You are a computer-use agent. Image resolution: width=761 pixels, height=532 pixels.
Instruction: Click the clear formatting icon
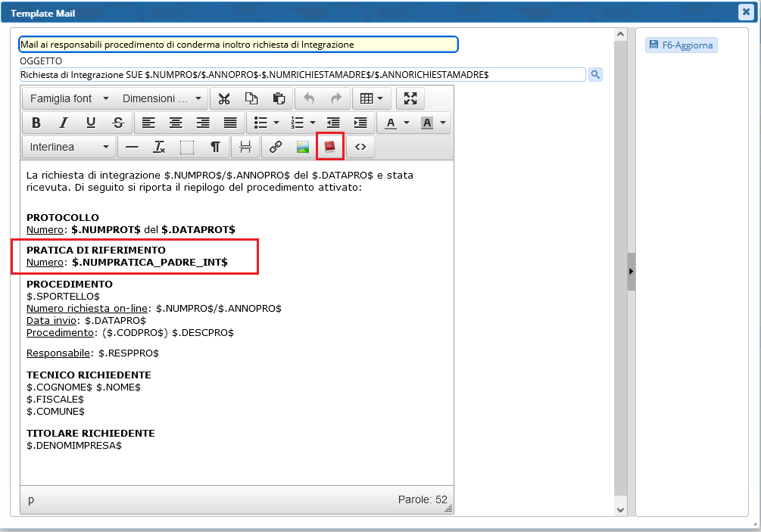(x=159, y=147)
